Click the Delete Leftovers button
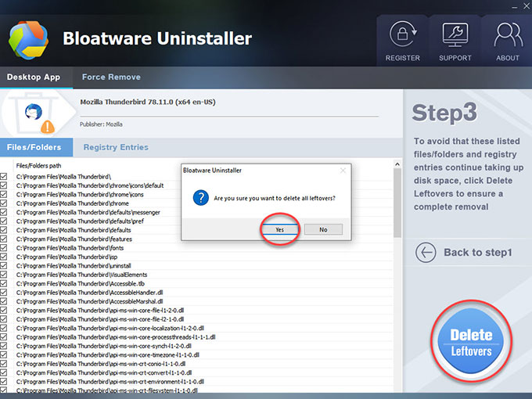Image resolution: width=532 pixels, height=399 pixels. 471,341
